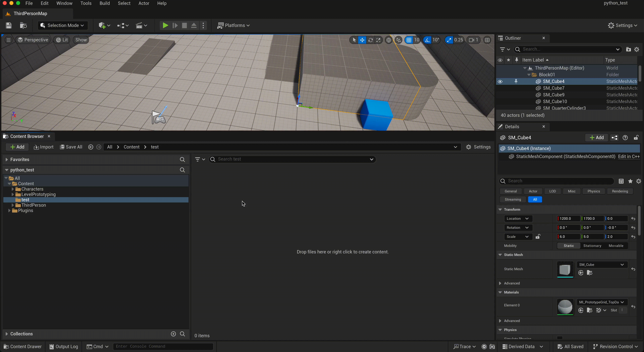Click the material Element 0 preview thumbnail
Screen dimensions: 644x352
565,307
